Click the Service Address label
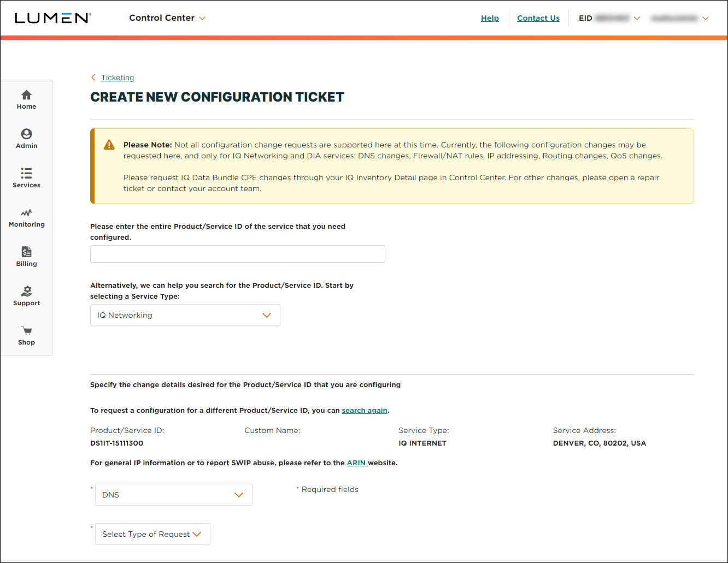This screenshot has height=563, width=728. (x=584, y=430)
